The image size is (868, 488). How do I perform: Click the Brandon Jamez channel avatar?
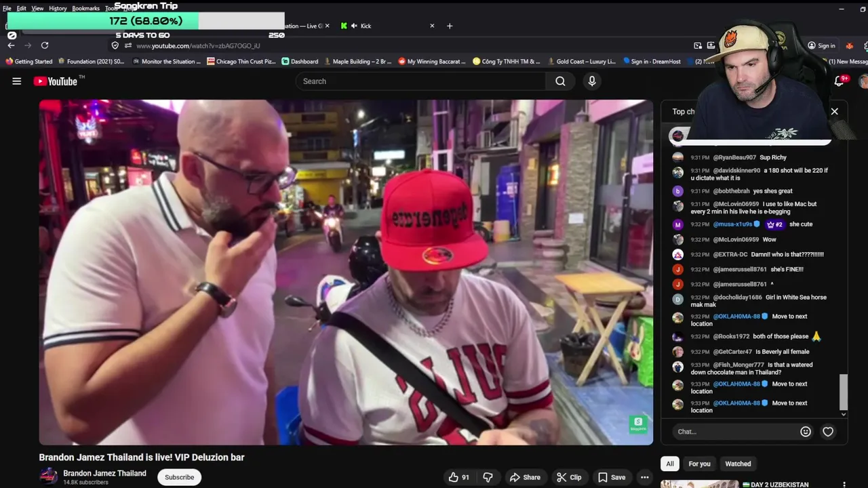coord(49,477)
